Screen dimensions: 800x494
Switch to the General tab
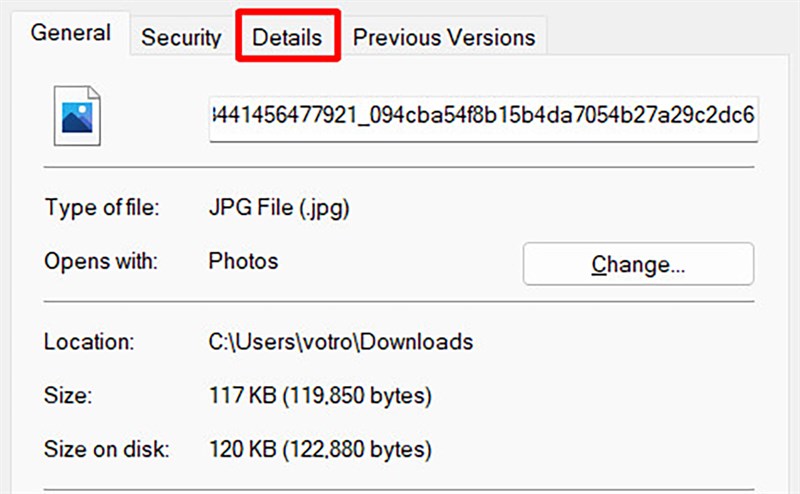pyautogui.click(x=71, y=32)
